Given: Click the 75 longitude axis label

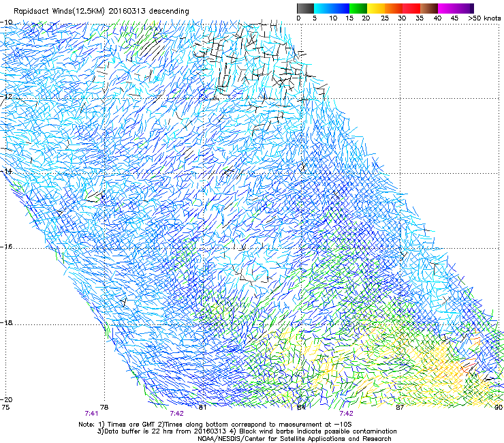Looking at the screenshot, I should tap(5, 408).
